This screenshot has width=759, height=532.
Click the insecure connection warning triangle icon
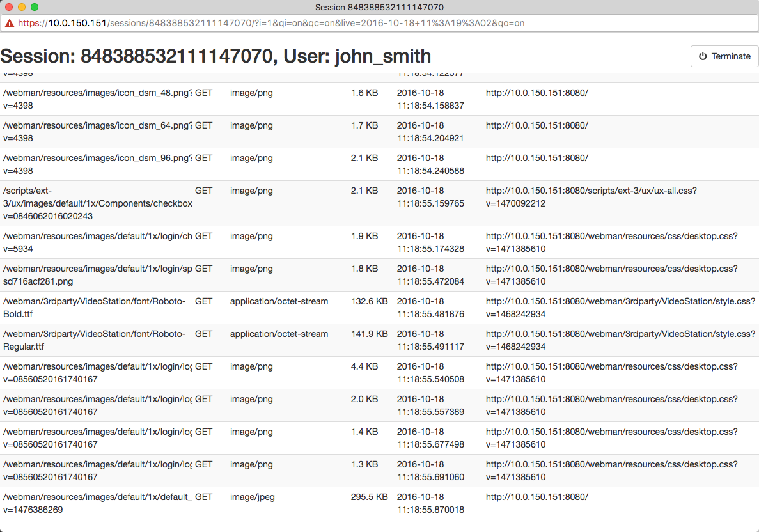click(x=9, y=23)
